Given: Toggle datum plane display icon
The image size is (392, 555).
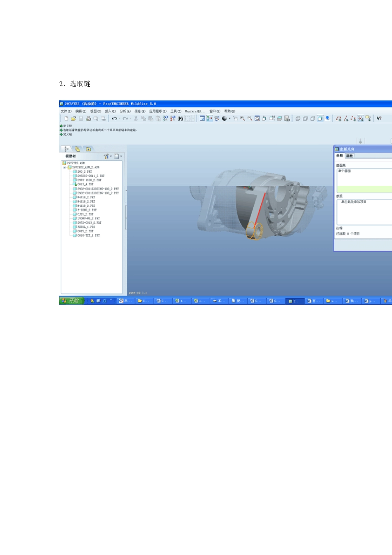Looking at the screenshot, I should 338,119.
